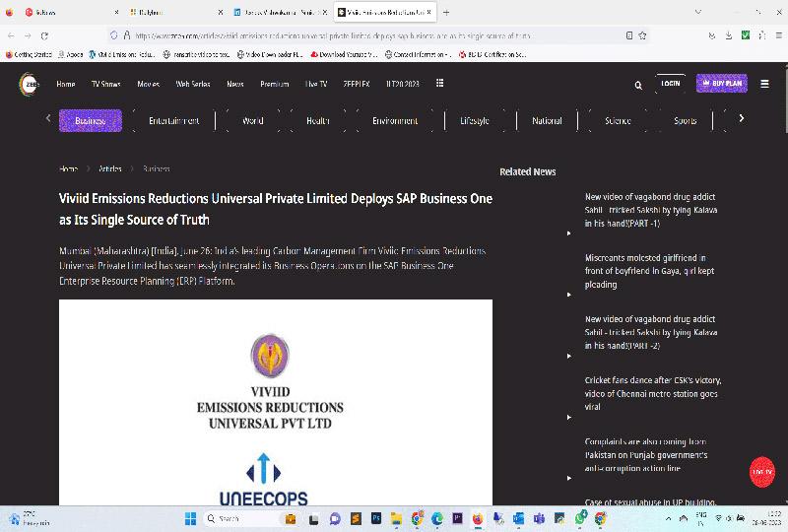Bookmark this page with the star
Screen dimensions: 788x532
(642, 35)
